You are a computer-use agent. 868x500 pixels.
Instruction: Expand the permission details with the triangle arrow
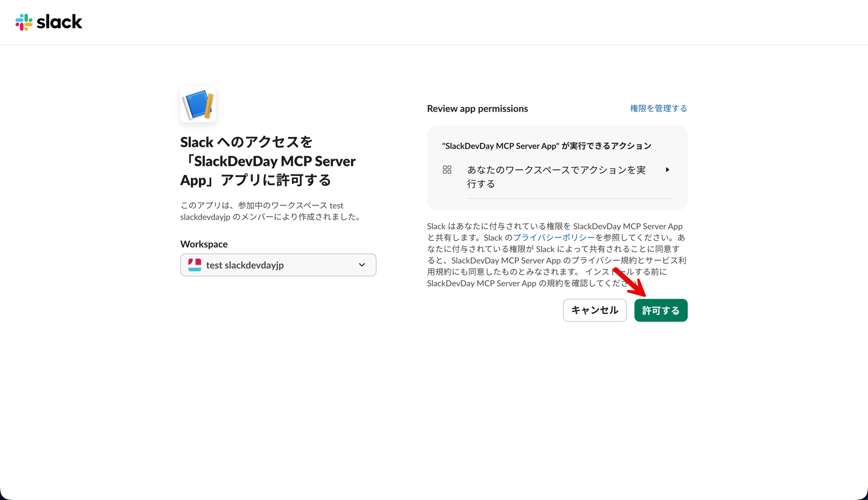point(667,170)
